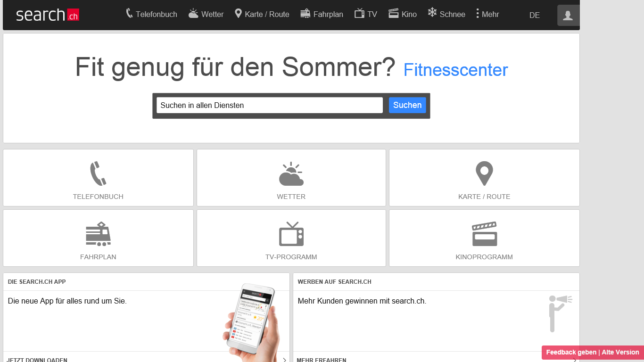Select TV in the top navigation bar

[x=366, y=14]
